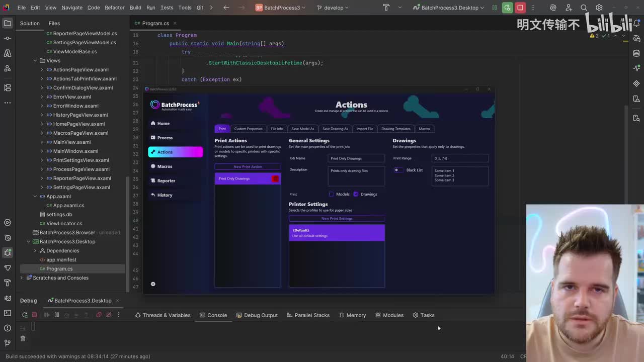Viewport: 644px width, 362px height.
Task: Open the Navigate menu
Action: point(72,8)
